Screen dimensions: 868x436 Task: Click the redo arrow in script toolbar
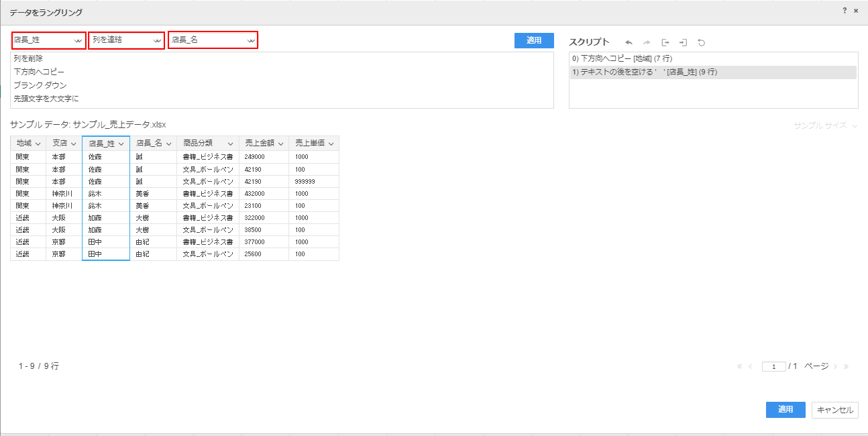pos(647,42)
